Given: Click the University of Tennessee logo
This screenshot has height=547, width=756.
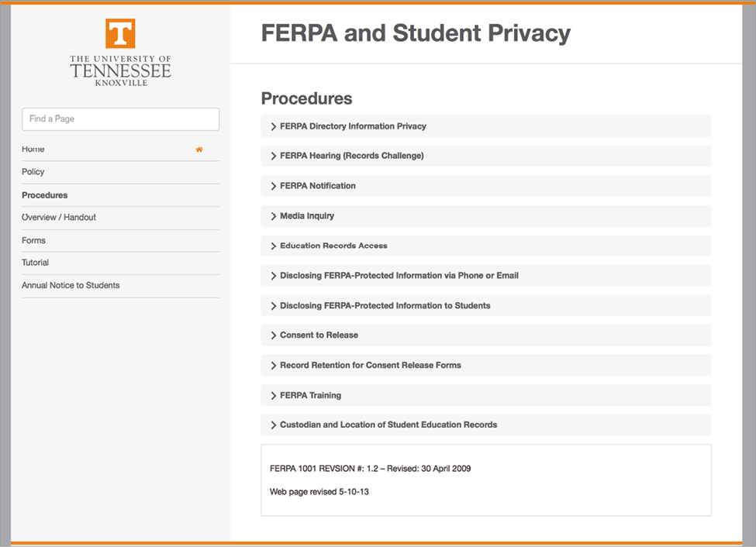Looking at the screenshot, I should [120, 50].
